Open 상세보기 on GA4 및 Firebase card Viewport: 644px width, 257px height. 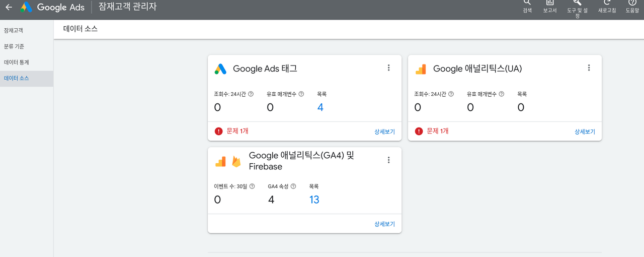click(384, 224)
